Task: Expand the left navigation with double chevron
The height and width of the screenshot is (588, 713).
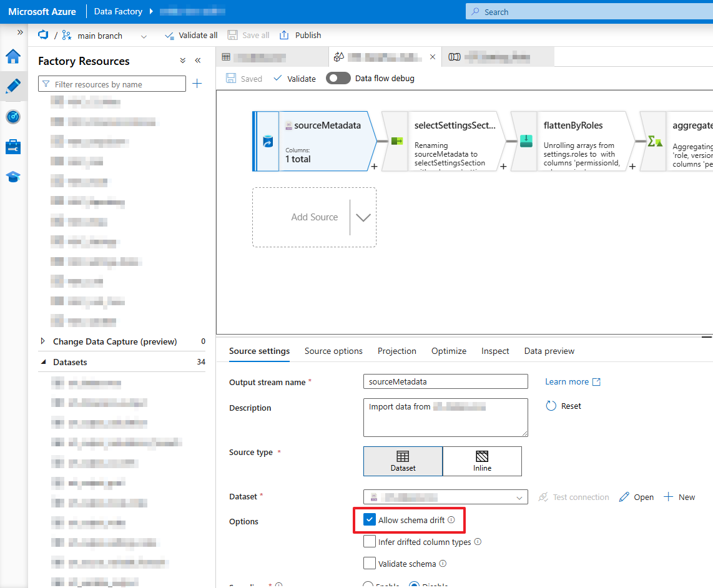Action: tap(20, 32)
